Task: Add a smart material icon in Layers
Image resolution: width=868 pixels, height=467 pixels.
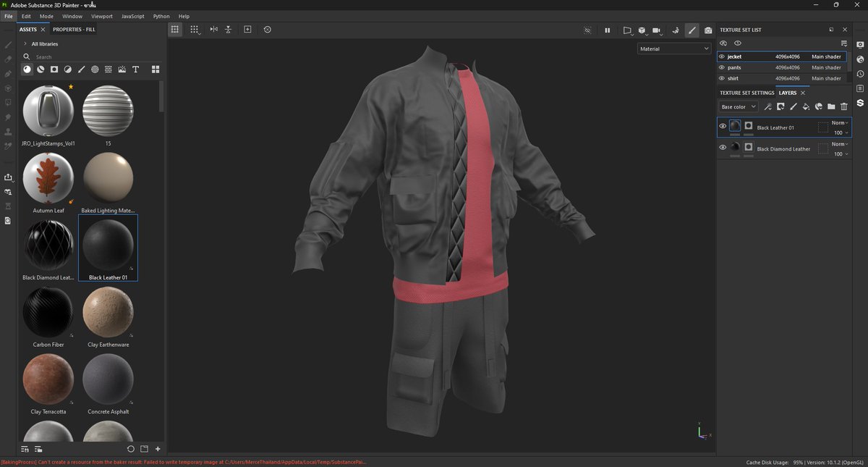Action: (819, 106)
